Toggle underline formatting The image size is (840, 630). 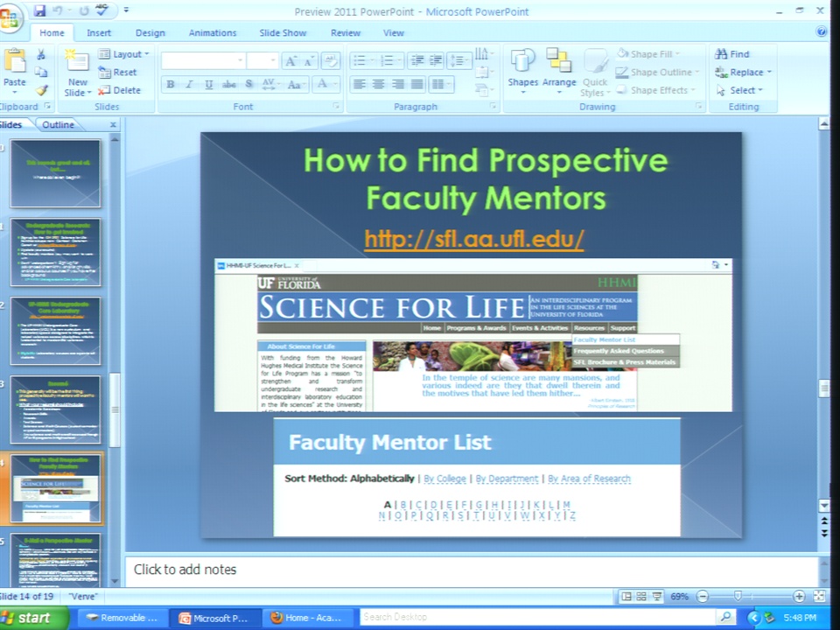pyautogui.click(x=209, y=84)
